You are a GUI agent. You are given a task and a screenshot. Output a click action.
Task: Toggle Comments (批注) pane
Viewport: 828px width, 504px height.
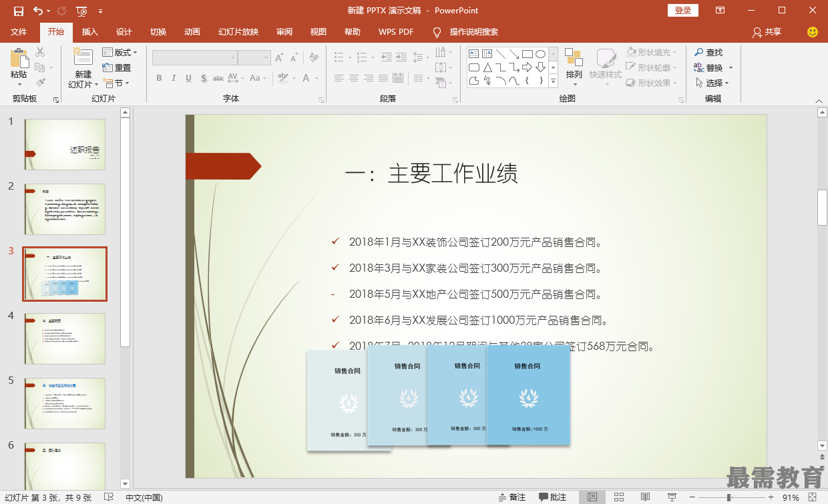coord(553,497)
